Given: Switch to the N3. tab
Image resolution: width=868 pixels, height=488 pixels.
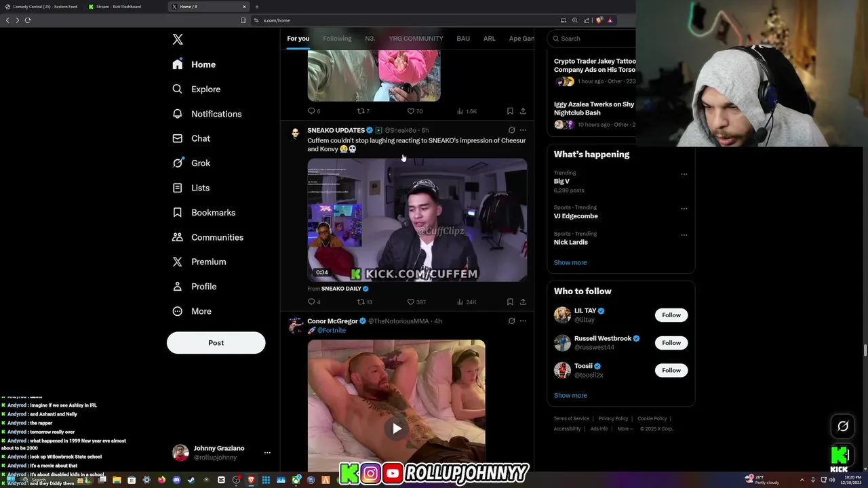Looking at the screenshot, I should (370, 39).
